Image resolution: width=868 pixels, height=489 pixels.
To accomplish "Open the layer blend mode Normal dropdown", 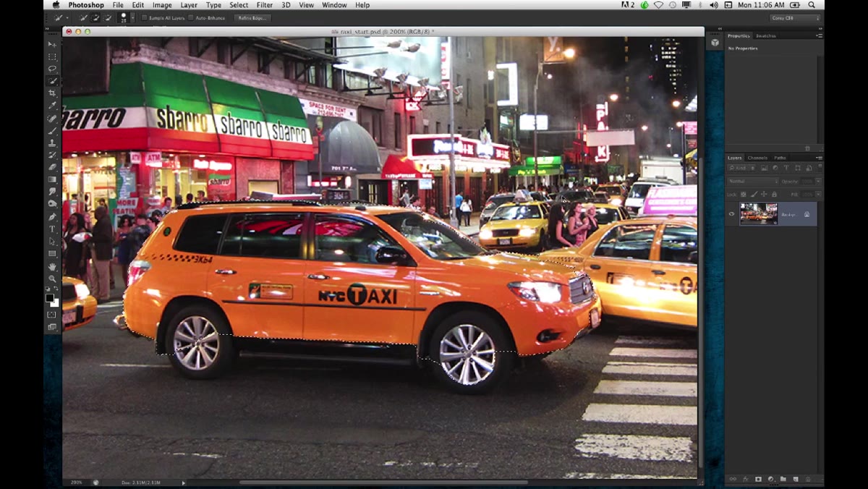I will pyautogui.click(x=753, y=181).
